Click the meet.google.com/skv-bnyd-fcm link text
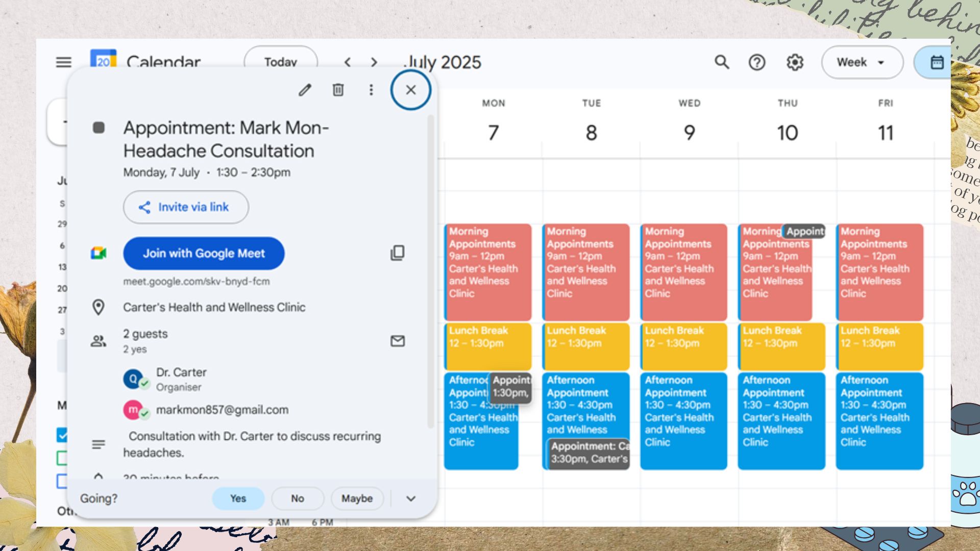This screenshot has width=980, height=551. pos(197,282)
